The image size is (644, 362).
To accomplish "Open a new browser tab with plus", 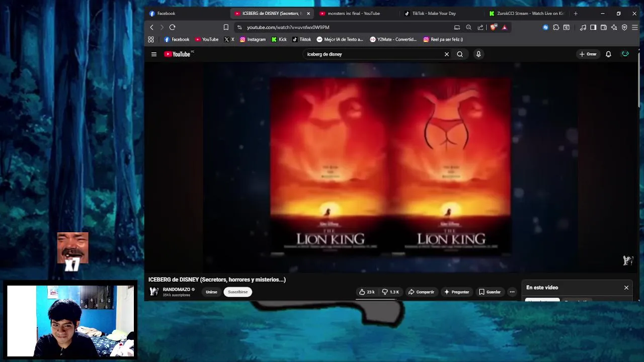I will pyautogui.click(x=576, y=14).
